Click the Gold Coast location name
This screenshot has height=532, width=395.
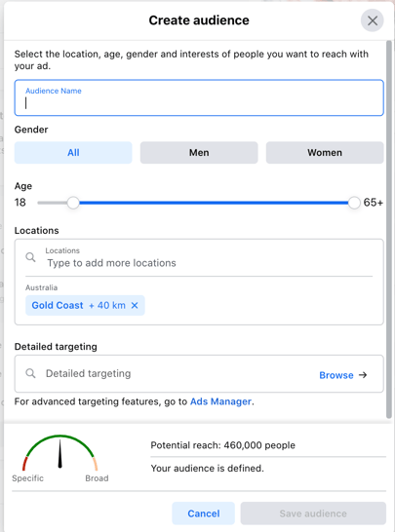[58, 305]
